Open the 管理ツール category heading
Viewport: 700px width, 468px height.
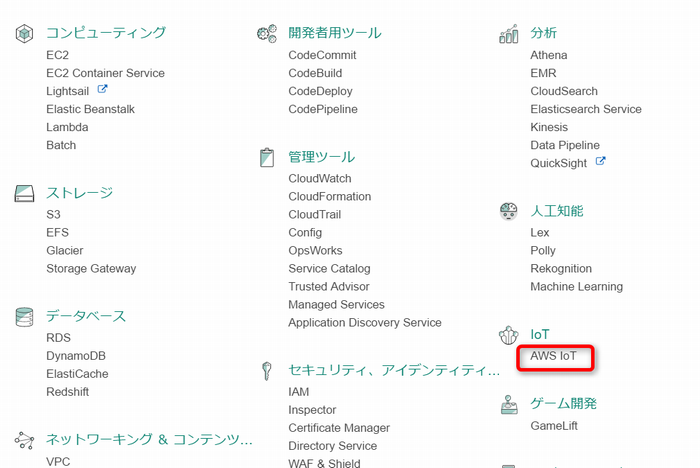(321, 157)
